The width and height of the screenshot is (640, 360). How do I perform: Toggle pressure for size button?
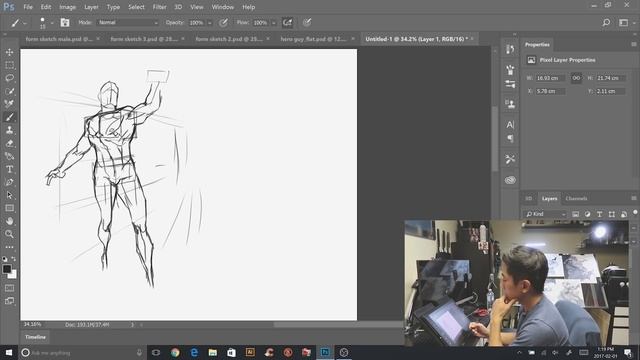tap(307, 23)
